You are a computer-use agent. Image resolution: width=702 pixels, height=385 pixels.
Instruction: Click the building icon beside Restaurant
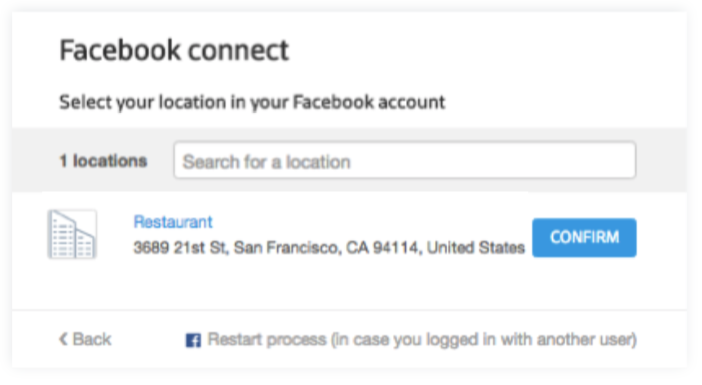click(x=72, y=234)
